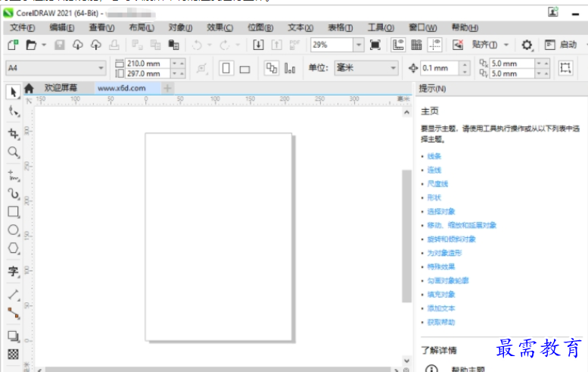The height and width of the screenshot is (372, 588).
Task: Open a file with folder icon
Action: tap(31, 45)
